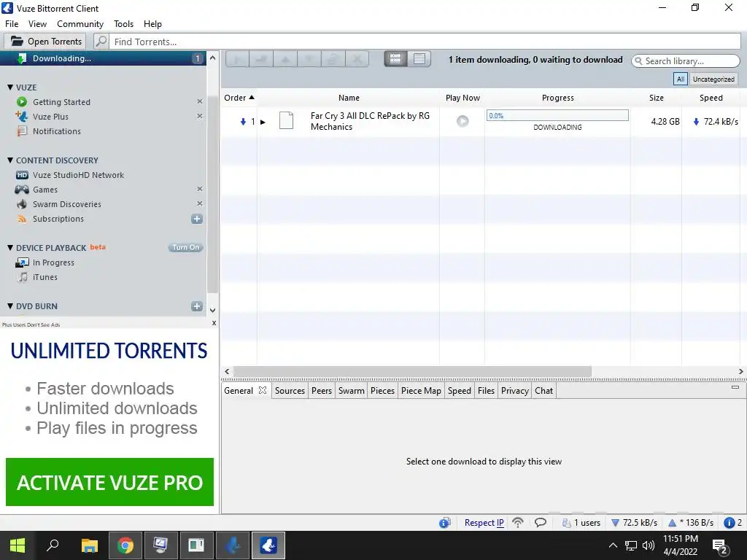
Task: Collapse the Device Playback section
Action: click(10, 248)
